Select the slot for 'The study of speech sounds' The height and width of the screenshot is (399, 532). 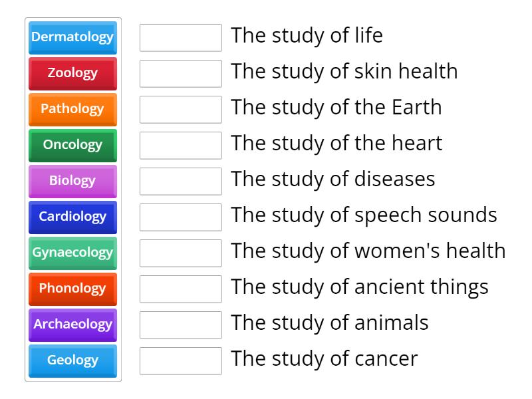(x=181, y=217)
